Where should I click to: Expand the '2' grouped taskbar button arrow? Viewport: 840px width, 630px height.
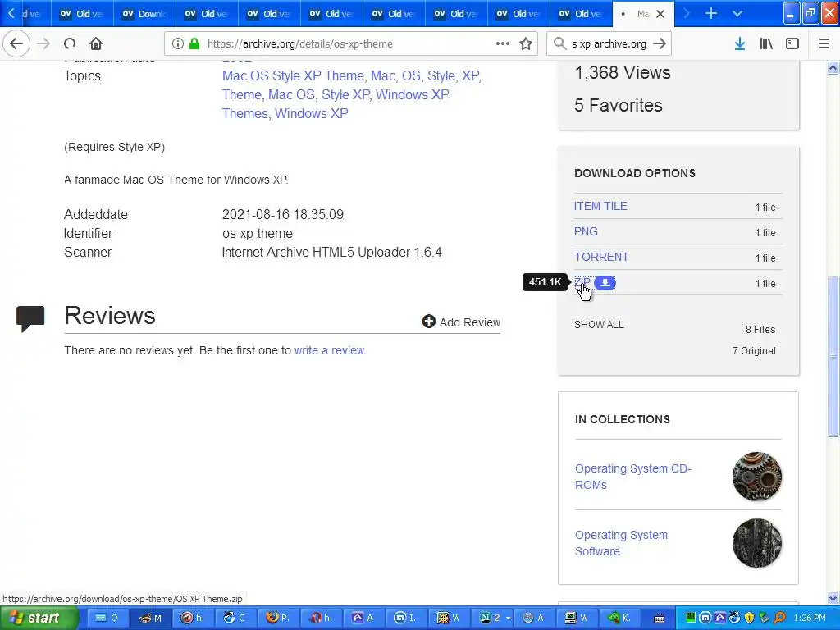508,619
